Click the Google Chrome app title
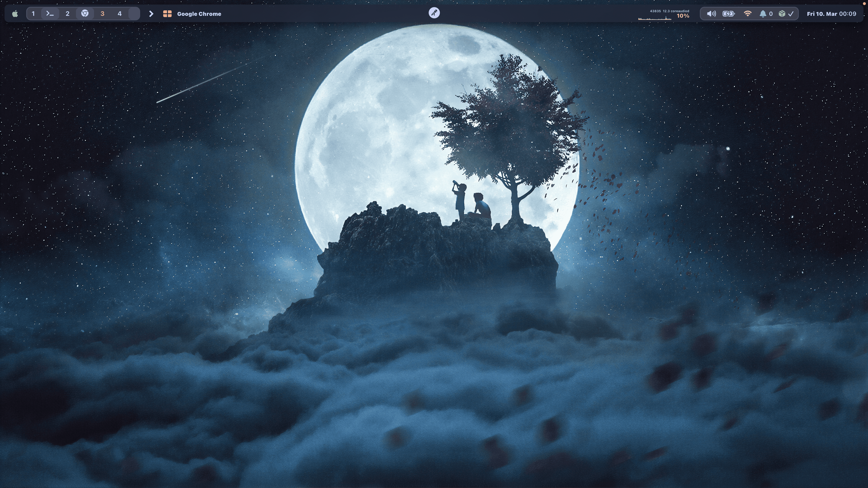The image size is (868, 488). (199, 14)
